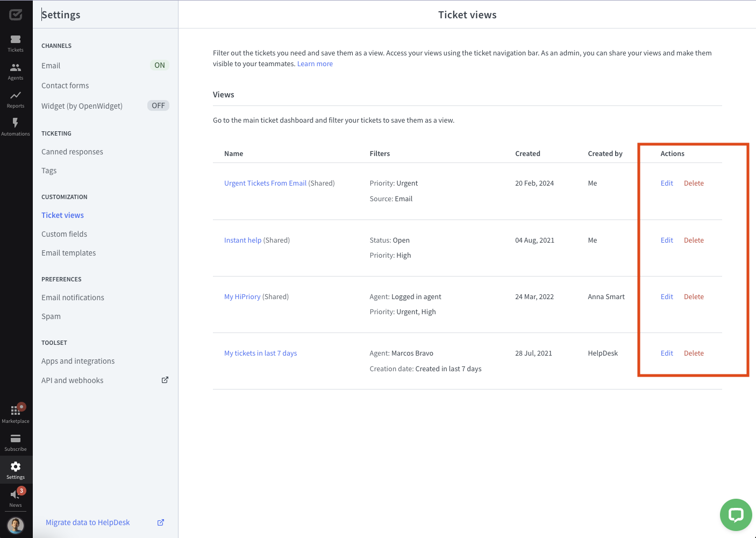Click the user avatar picture

tap(16, 525)
